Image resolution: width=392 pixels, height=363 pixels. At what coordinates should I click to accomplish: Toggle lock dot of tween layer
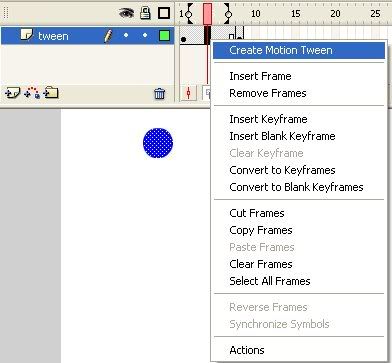pos(145,35)
